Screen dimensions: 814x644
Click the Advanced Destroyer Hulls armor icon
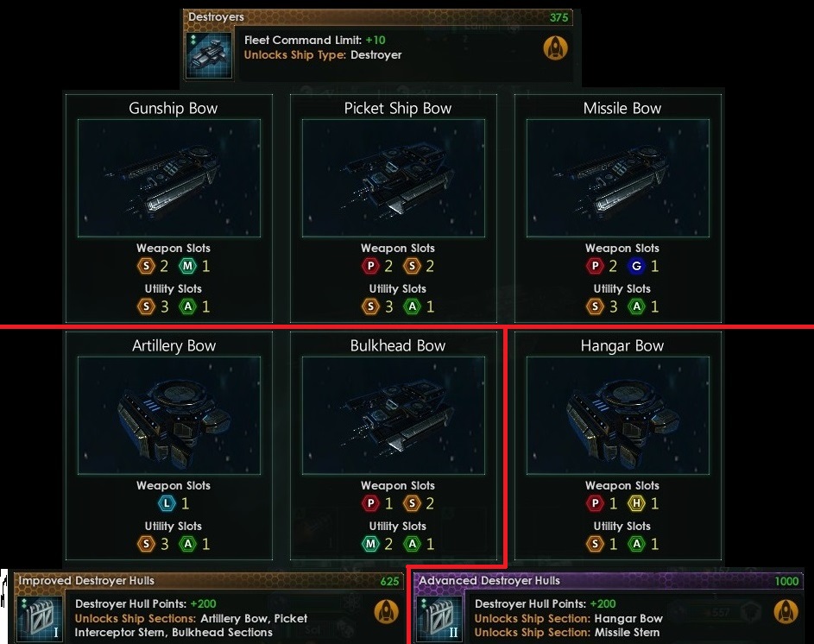(439, 619)
